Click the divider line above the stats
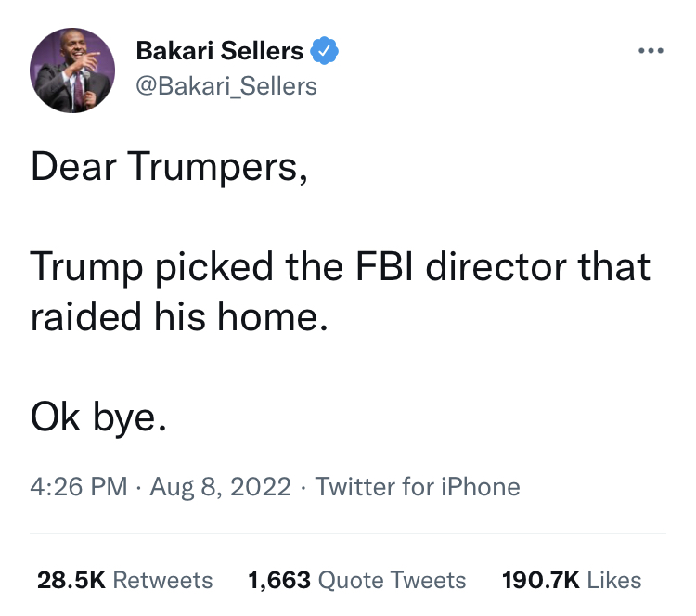Screen dimensions: 696x616 pyautogui.click(x=348, y=533)
